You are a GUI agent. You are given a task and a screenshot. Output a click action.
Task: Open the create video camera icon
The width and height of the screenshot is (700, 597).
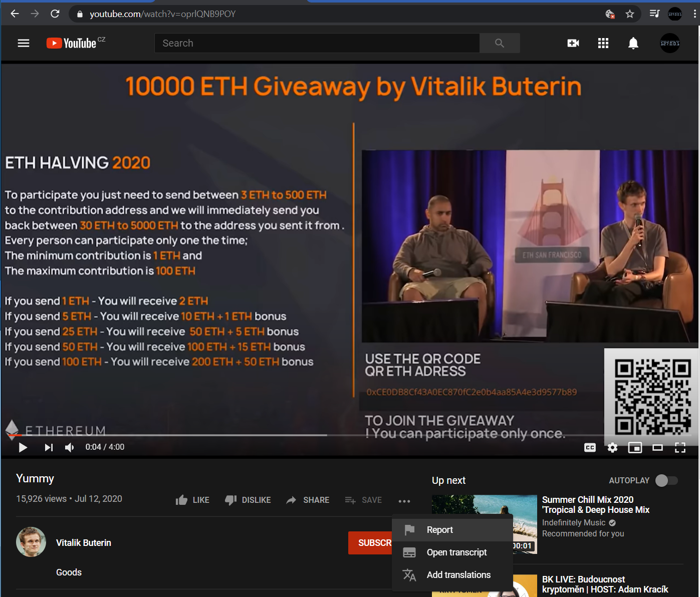coord(573,43)
